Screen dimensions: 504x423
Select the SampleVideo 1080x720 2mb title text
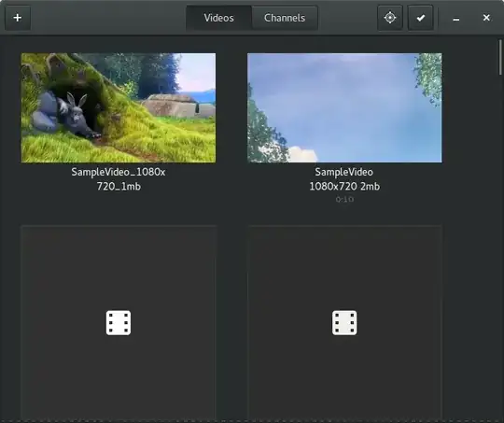[x=344, y=179]
